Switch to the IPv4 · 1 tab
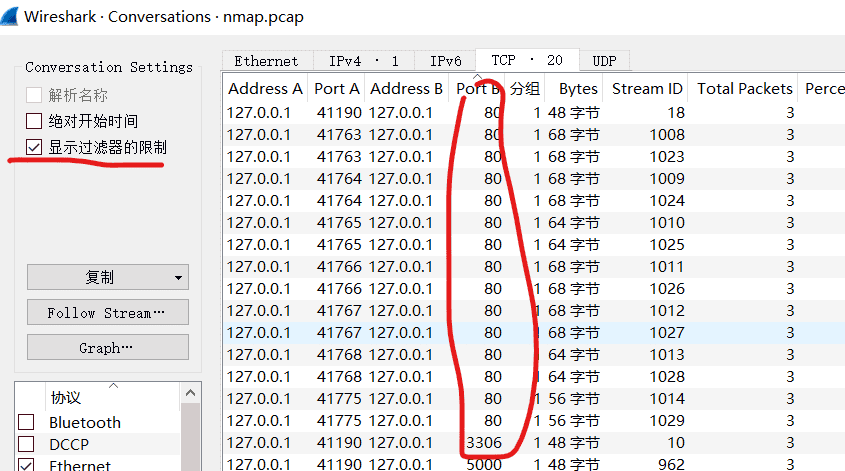Image resolution: width=845 pixels, height=471 pixels. (x=364, y=61)
